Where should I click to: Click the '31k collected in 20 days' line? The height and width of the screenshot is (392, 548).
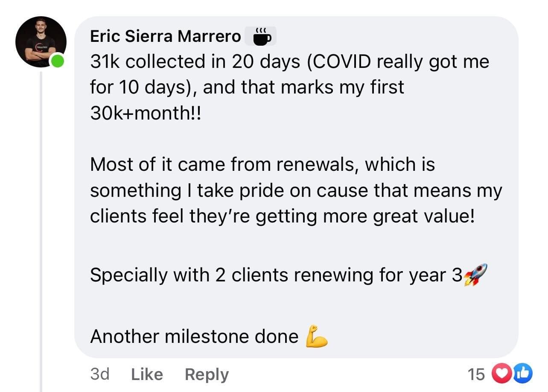coord(289,62)
